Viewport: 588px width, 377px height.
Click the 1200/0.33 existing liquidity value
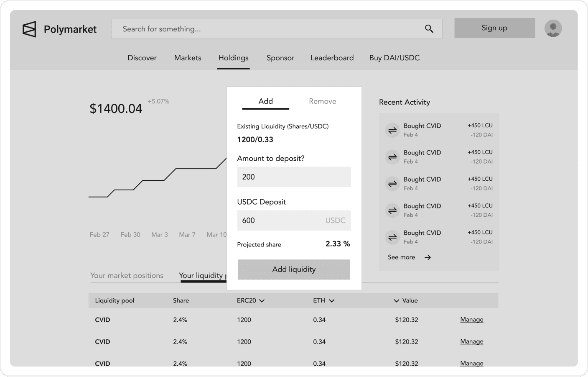[x=255, y=140]
